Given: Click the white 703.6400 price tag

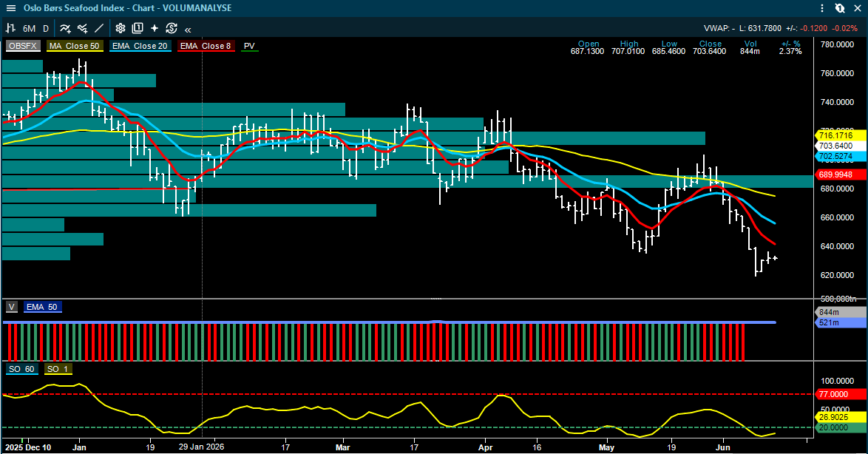Looking at the screenshot, I should click(841, 146).
